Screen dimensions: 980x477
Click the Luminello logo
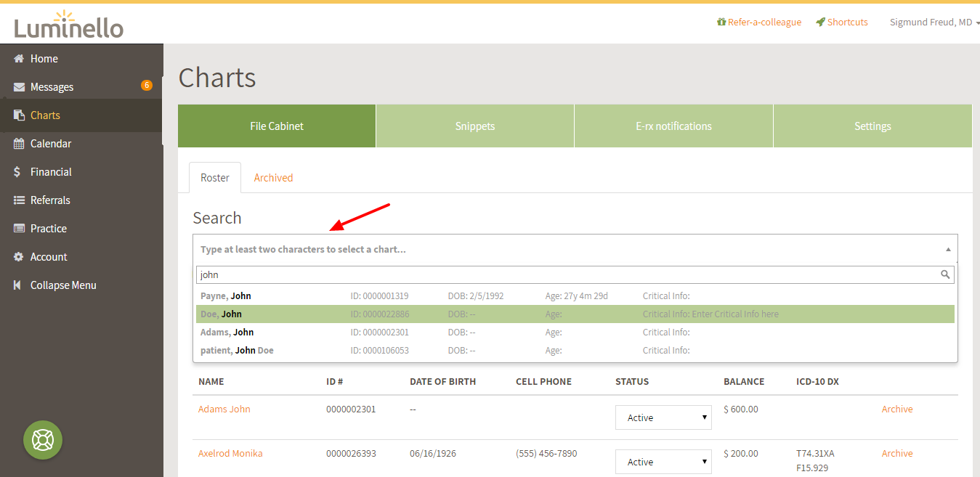point(69,25)
